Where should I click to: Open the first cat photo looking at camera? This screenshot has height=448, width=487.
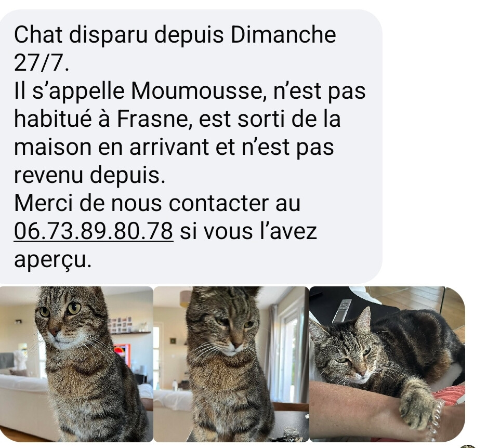click(x=76, y=364)
